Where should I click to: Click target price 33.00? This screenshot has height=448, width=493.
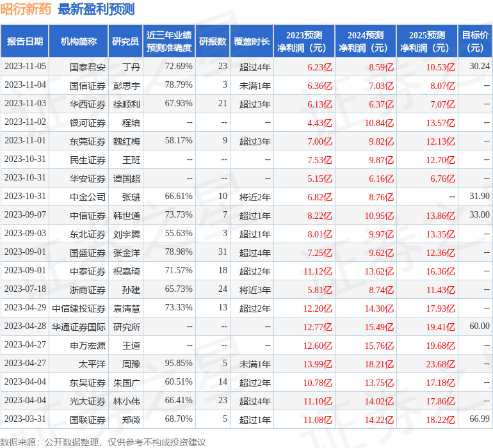click(x=480, y=214)
